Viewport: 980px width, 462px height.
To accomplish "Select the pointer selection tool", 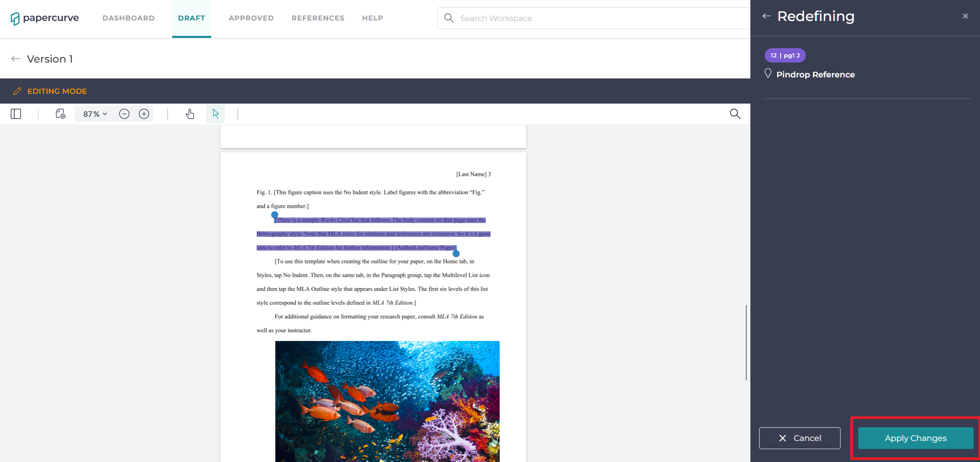I will coord(216,114).
